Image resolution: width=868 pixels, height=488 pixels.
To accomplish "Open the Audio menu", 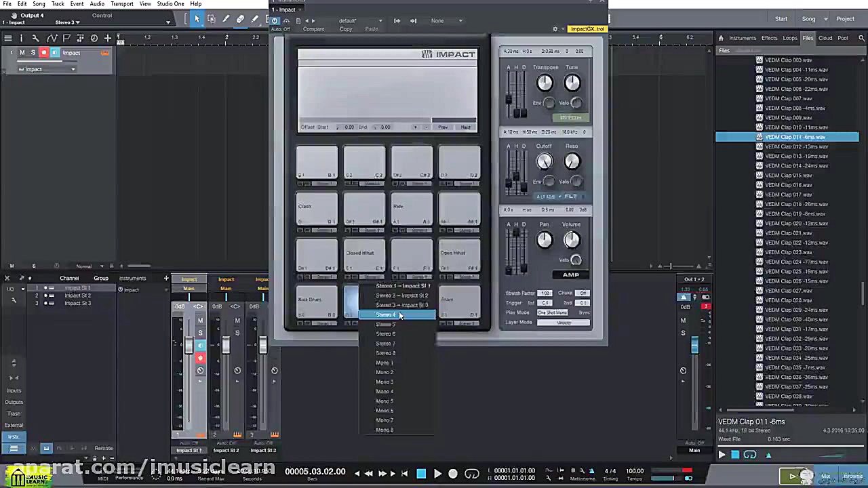I will pyautogui.click(x=97, y=4).
